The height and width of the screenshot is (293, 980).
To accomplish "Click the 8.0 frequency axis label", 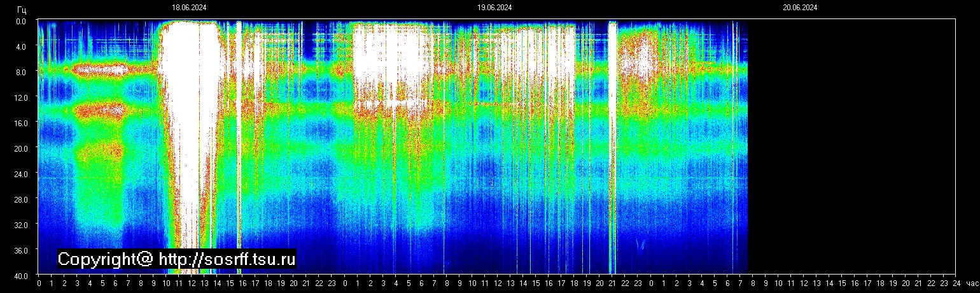I will (x=20, y=72).
